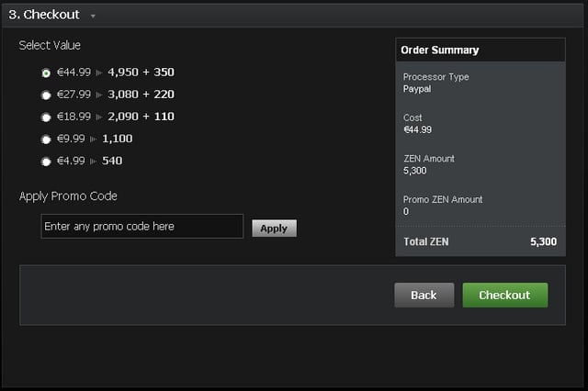Screen dimensions: 588x391
Task: Select the €18.99 radio button
Action: pyautogui.click(x=46, y=117)
